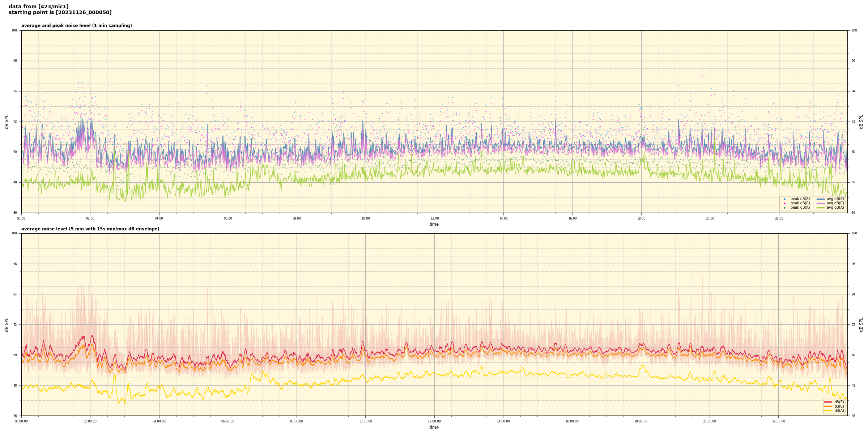Viewport: 868px width, 434px height.
Task: Click the bottom chart's 5 min title
Action: pyautogui.click(x=90, y=229)
